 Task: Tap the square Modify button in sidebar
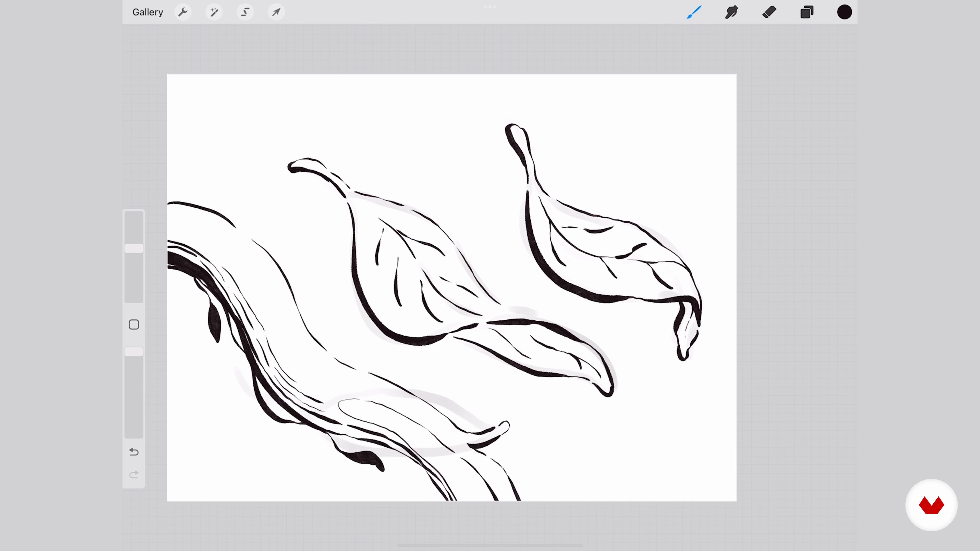[134, 325]
